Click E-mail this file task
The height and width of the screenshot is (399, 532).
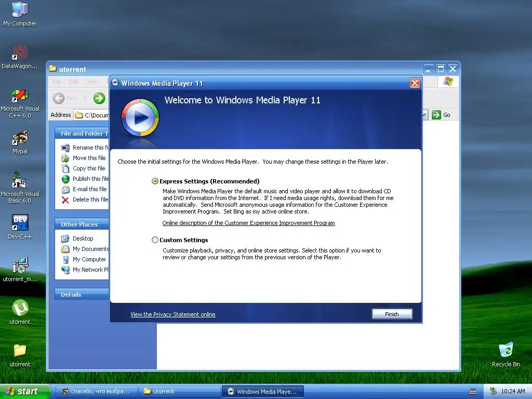[84, 189]
